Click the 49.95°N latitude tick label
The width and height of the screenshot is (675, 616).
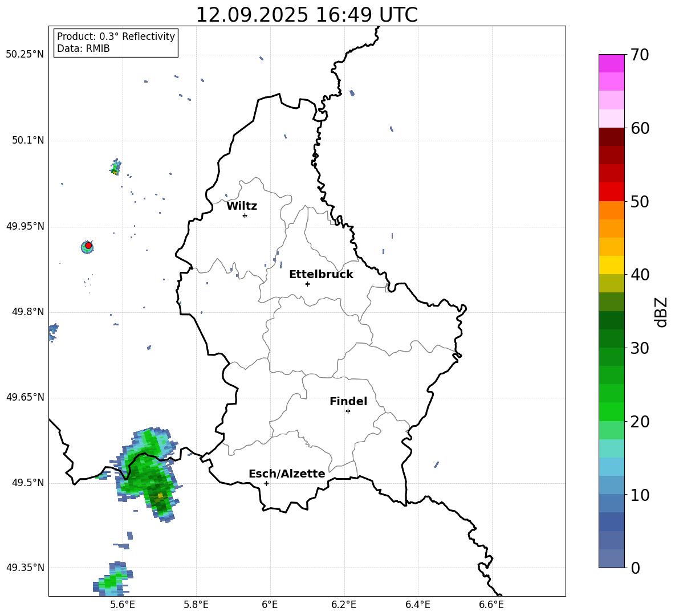pyautogui.click(x=25, y=226)
